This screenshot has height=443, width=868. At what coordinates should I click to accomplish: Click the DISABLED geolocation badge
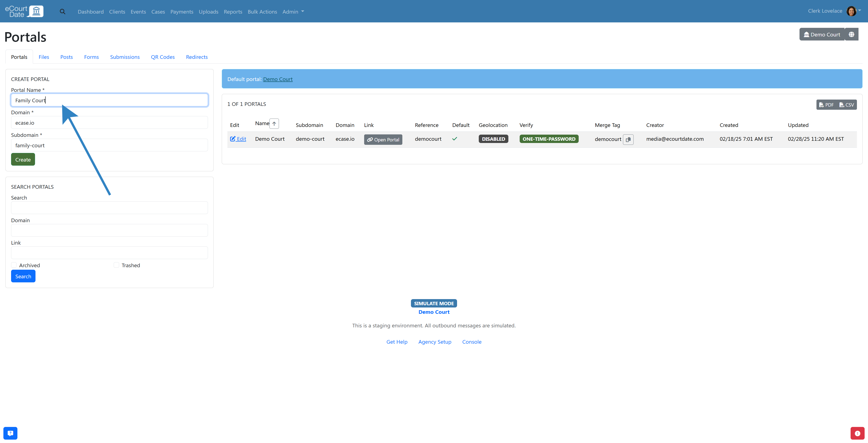(493, 139)
